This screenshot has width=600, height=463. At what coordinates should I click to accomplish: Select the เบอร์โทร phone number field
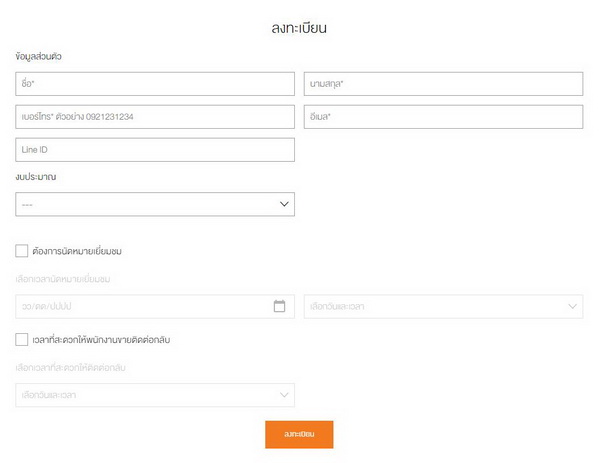155,117
